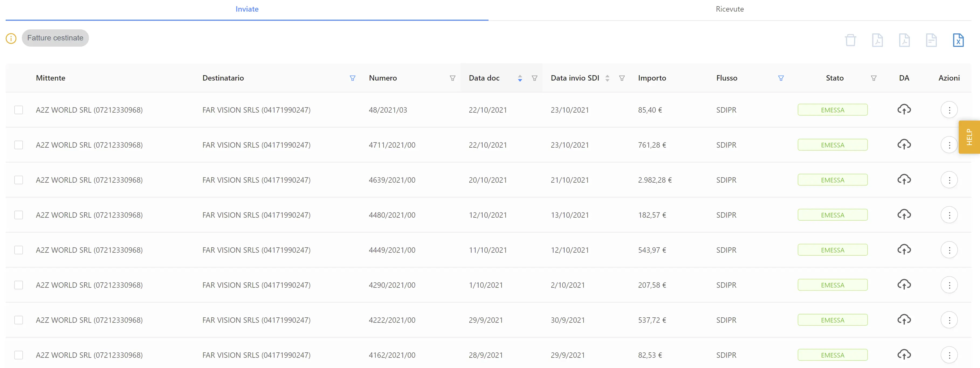Click cloud upload icon for invoice 48/2021/03
980x368 pixels.
(x=904, y=110)
